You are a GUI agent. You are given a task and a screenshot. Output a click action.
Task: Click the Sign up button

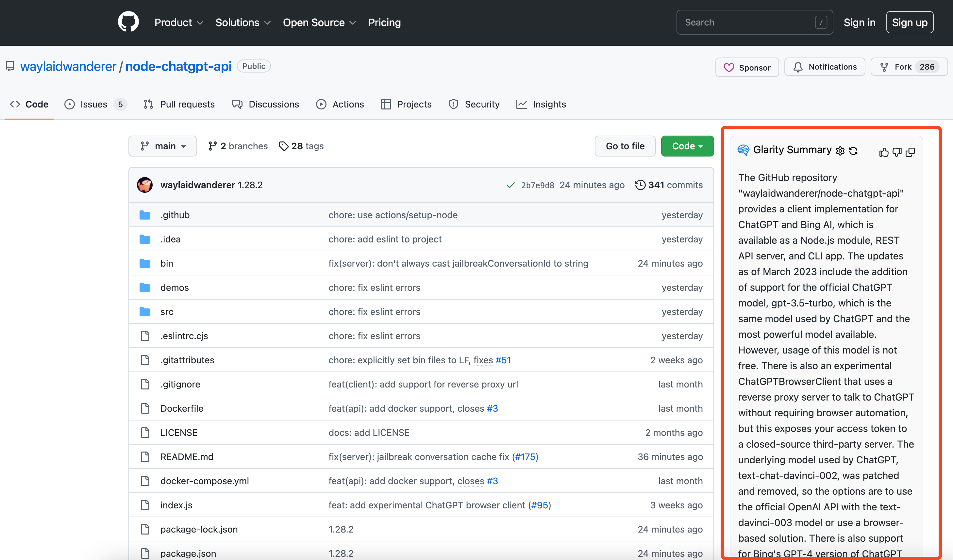point(910,22)
